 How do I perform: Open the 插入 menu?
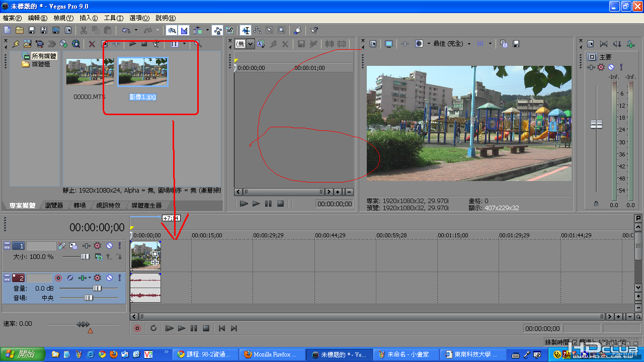click(x=89, y=18)
